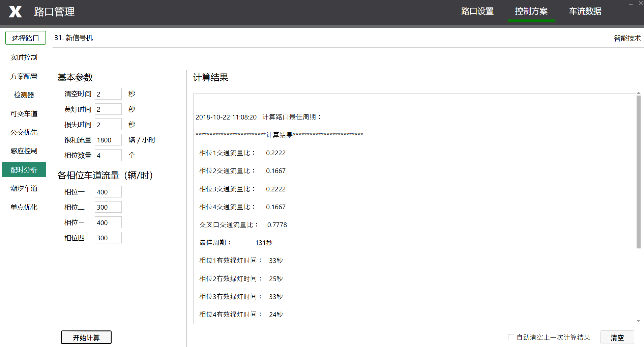This screenshot has height=347, width=644.
Task: Click the 相位2有效绿灯时间 25秒 line
Action: point(241,279)
